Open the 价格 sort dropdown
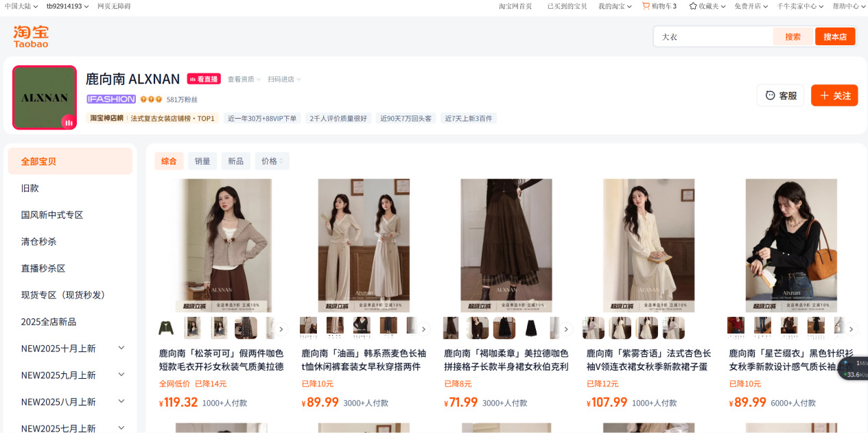The height and width of the screenshot is (433, 868). pyautogui.click(x=272, y=161)
